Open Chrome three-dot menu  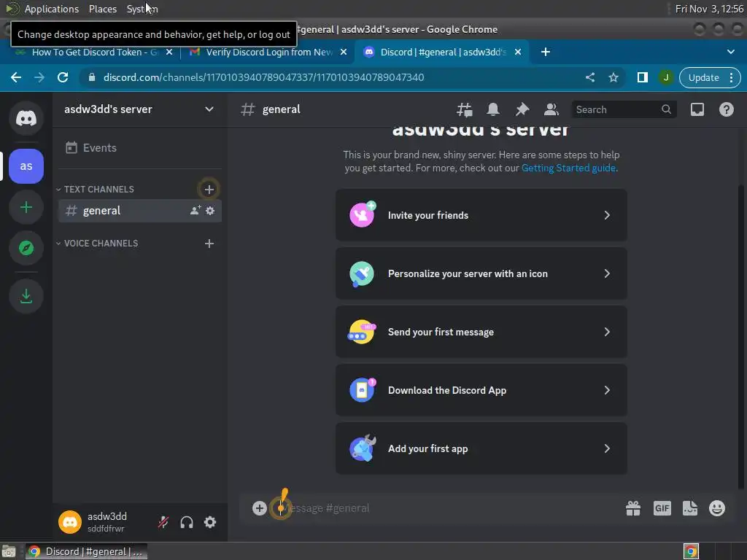click(x=731, y=77)
